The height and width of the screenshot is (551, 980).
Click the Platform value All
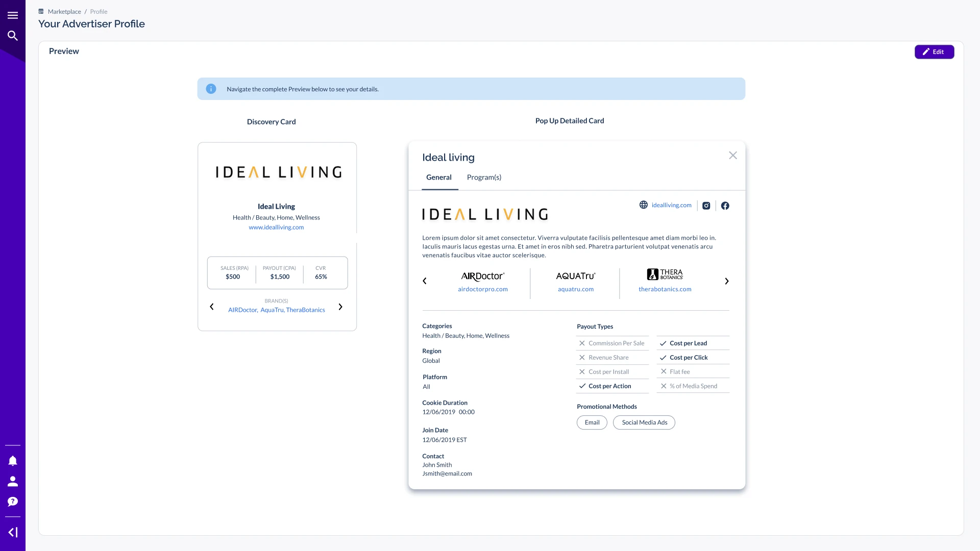tap(426, 387)
